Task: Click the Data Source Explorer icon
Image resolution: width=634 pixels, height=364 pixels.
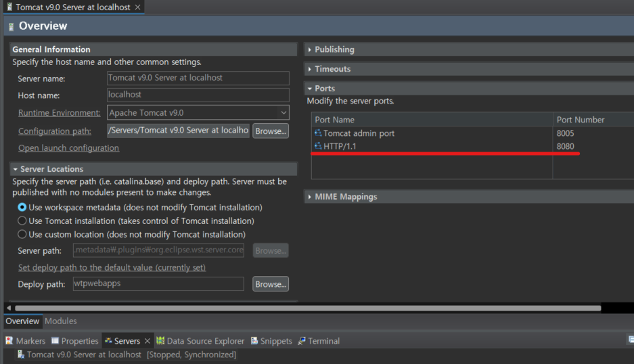Action: 160,340
